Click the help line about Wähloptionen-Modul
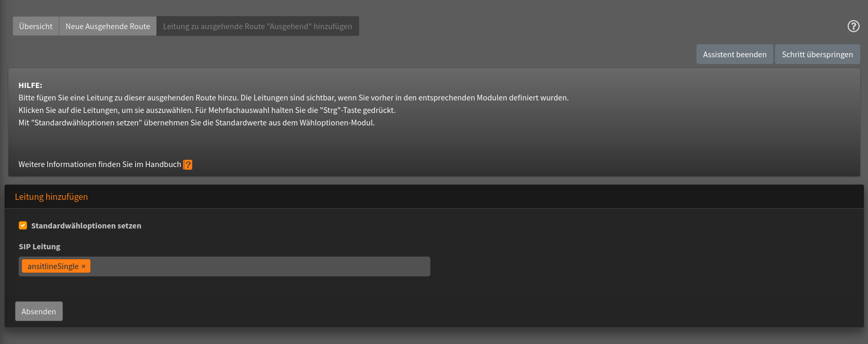868x344 pixels. coord(196,123)
